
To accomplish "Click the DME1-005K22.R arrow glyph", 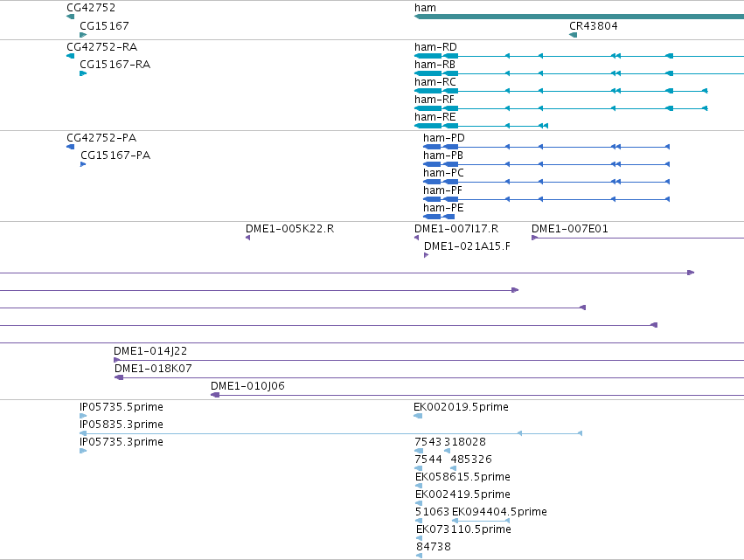I will click(247, 238).
